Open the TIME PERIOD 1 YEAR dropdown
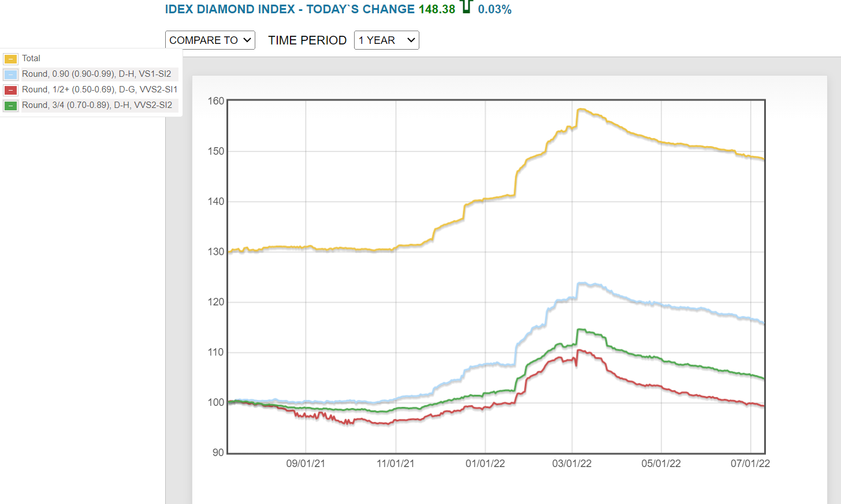This screenshot has height=504, width=841. 386,40
